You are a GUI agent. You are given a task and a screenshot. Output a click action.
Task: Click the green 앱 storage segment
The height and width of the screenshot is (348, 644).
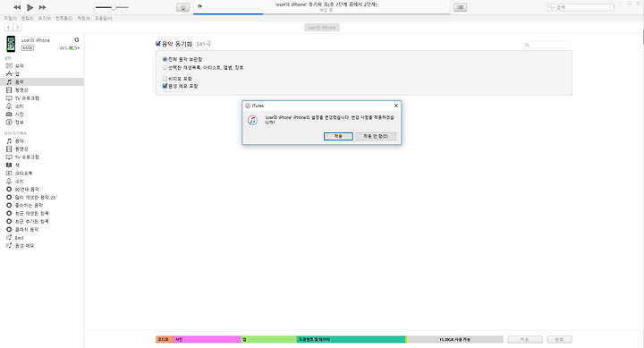(268, 339)
